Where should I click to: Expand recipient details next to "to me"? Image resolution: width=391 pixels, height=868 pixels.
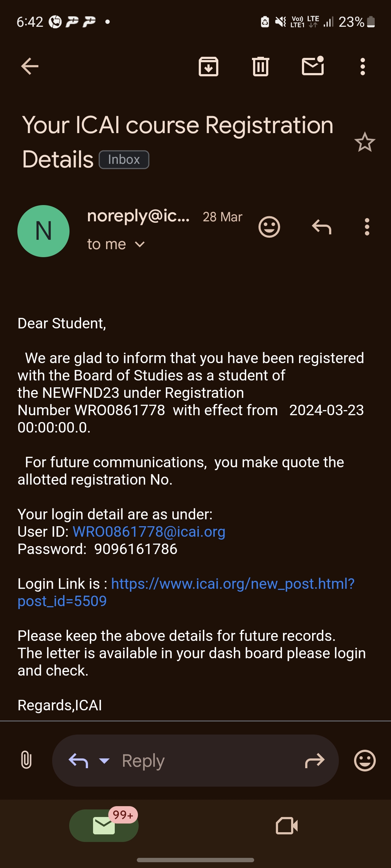pos(140,245)
